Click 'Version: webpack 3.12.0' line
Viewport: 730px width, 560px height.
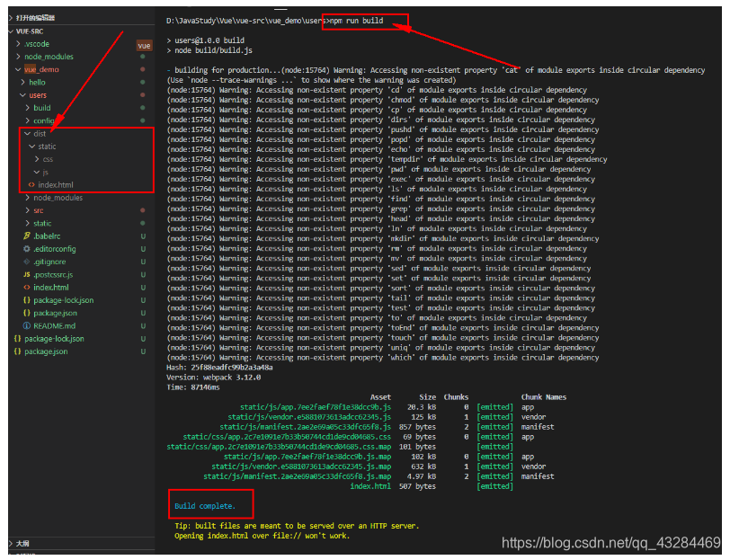[214, 378]
